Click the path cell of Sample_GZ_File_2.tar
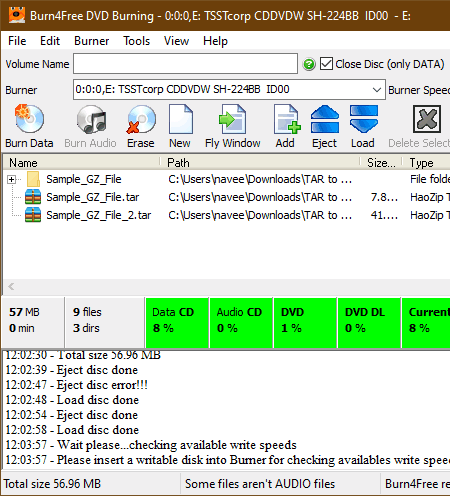This screenshot has width=450, height=496. [x=260, y=215]
